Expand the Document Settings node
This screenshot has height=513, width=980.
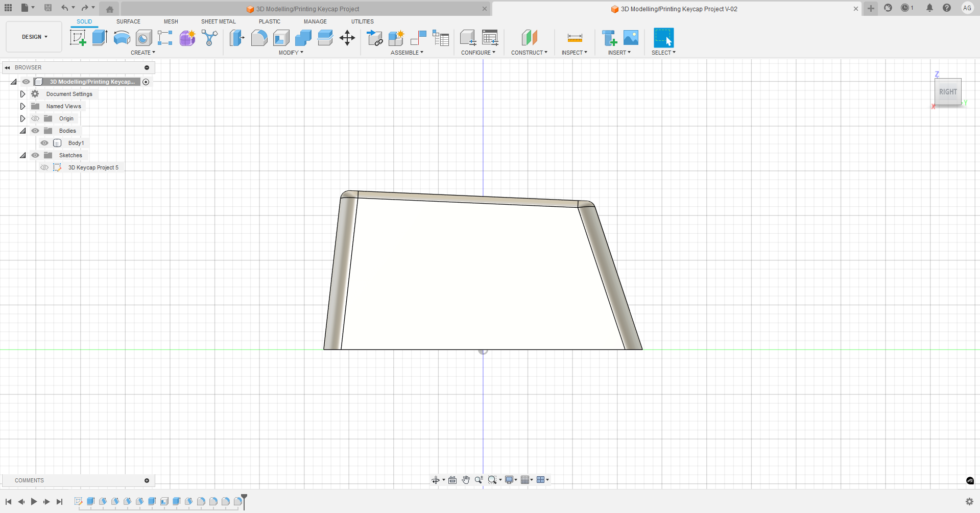22,94
